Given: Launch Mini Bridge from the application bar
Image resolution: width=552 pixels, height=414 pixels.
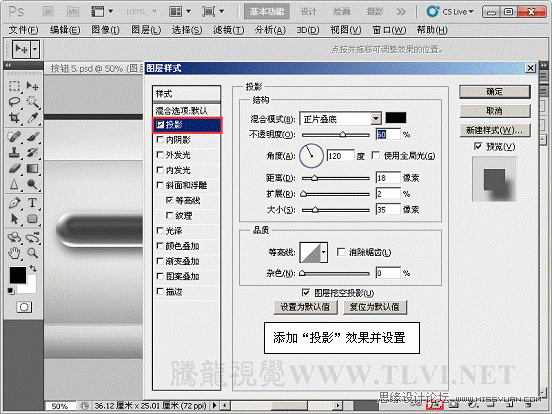Looking at the screenshot, I should [x=73, y=12].
